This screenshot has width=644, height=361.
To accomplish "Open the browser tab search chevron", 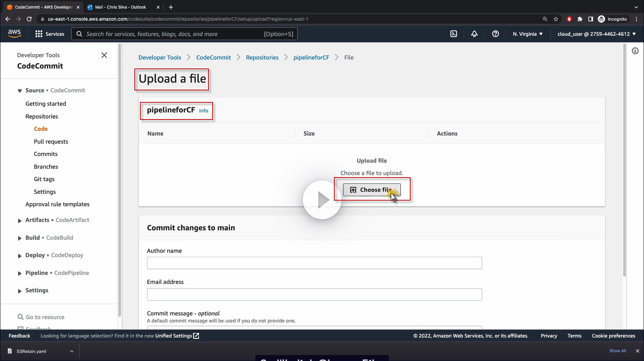I will click(x=636, y=7).
